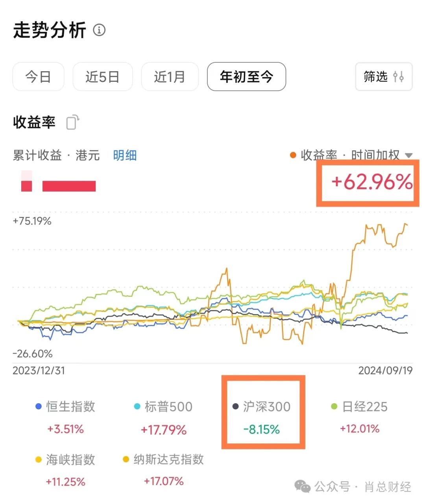Click the 筛选 filter sliders icon

(x=398, y=77)
